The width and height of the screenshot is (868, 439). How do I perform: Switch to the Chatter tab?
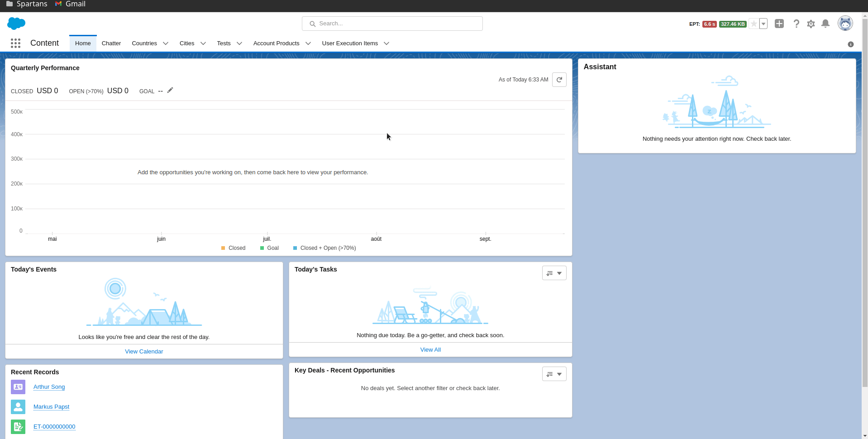point(111,43)
